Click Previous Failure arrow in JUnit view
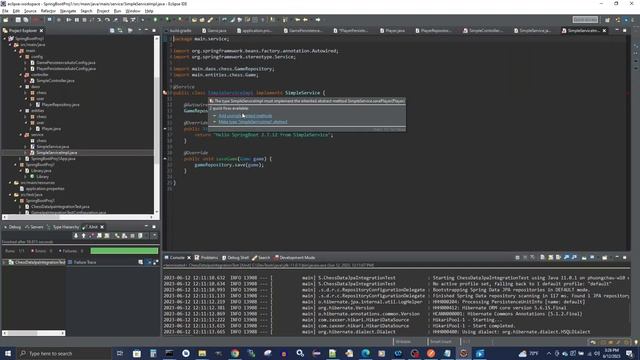 (83, 236)
